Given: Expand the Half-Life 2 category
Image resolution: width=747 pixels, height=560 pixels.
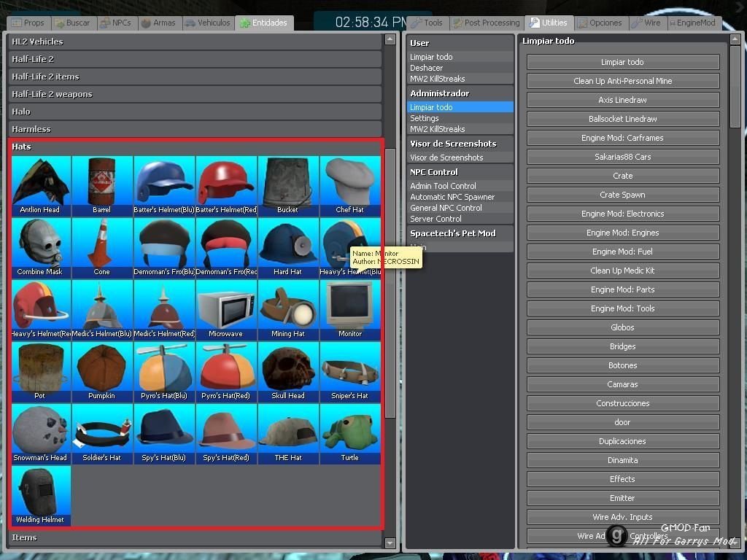Looking at the screenshot, I should coord(195,59).
